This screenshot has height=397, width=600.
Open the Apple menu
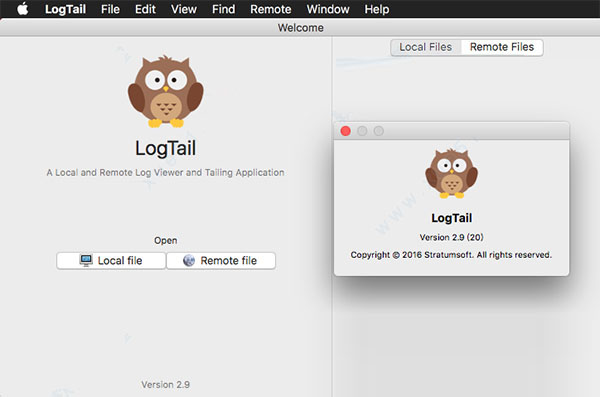click(x=23, y=9)
